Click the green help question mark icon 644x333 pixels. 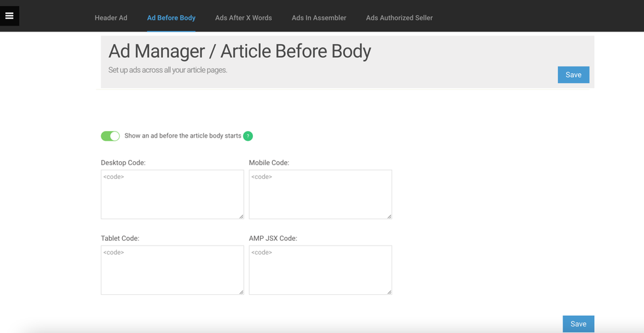tap(248, 136)
